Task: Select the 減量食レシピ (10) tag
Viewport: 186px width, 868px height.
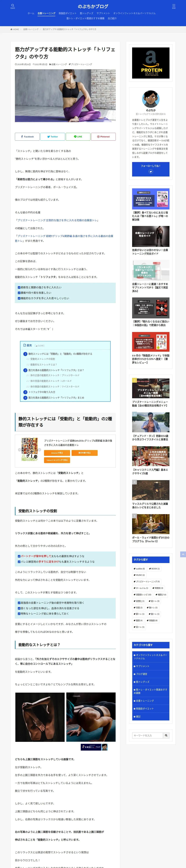Action: tap(142, 595)
